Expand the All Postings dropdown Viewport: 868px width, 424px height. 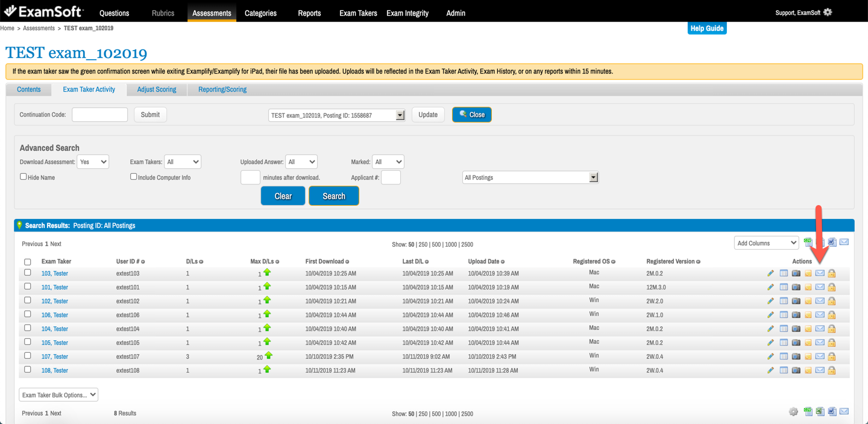(x=530, y=177)
